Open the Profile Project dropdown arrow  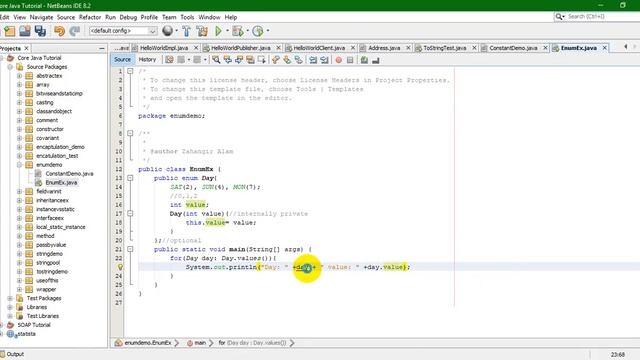pos(268,31)
